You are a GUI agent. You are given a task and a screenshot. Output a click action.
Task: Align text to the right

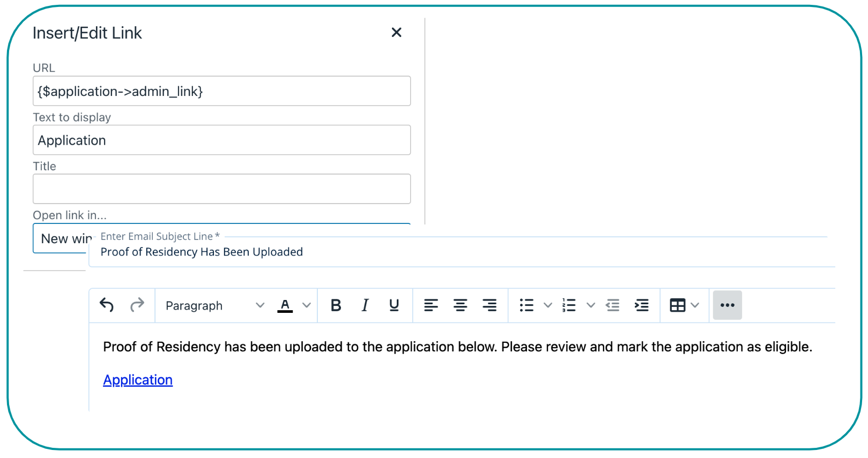[489, 305]
